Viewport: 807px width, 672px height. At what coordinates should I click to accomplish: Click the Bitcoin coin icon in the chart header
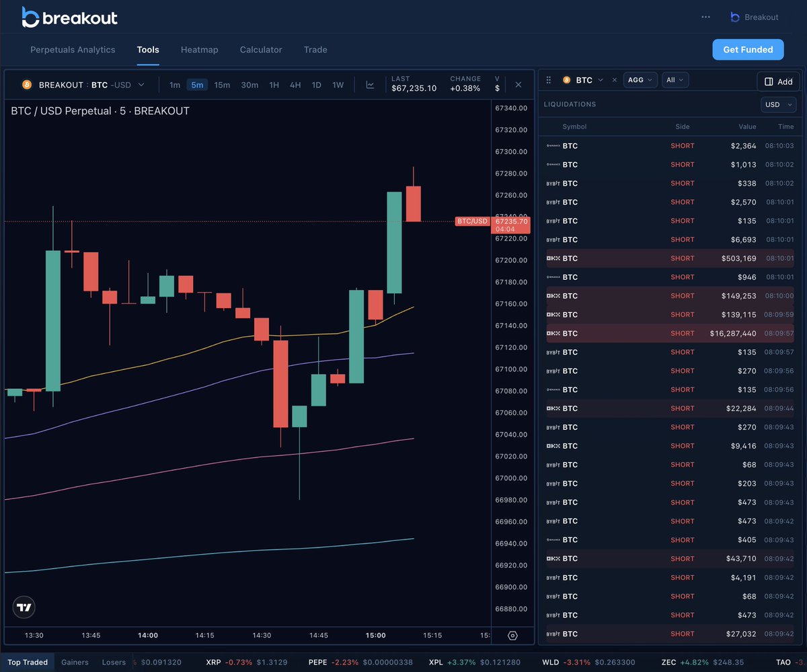tap(28, 85)
